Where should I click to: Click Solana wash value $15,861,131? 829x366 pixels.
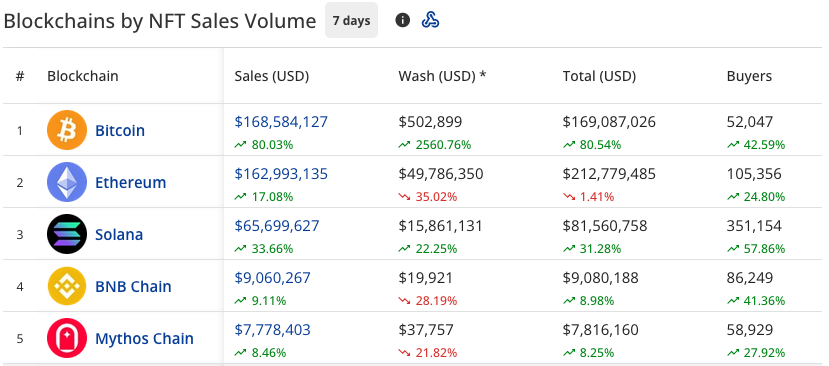[x=440, y=226]
